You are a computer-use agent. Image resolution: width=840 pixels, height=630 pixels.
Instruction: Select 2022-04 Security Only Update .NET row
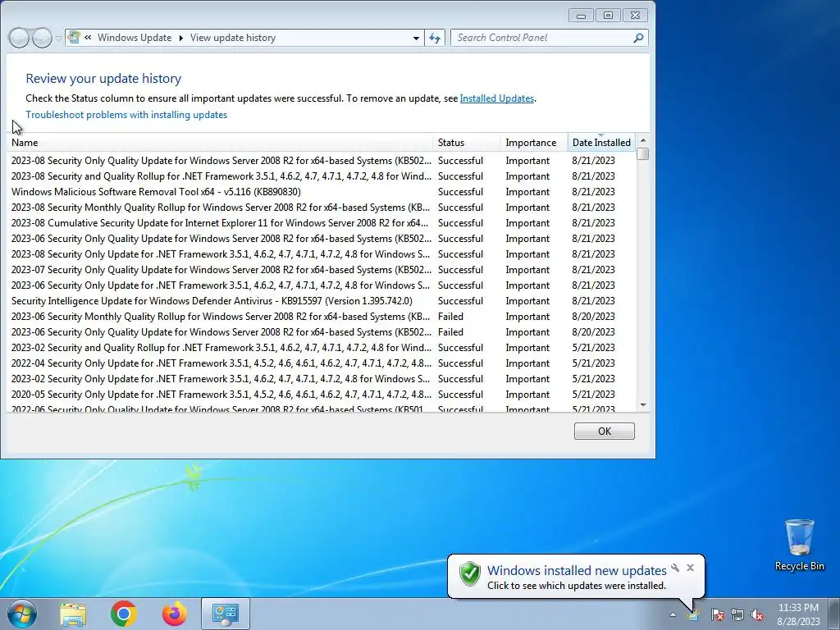(322, 363)
